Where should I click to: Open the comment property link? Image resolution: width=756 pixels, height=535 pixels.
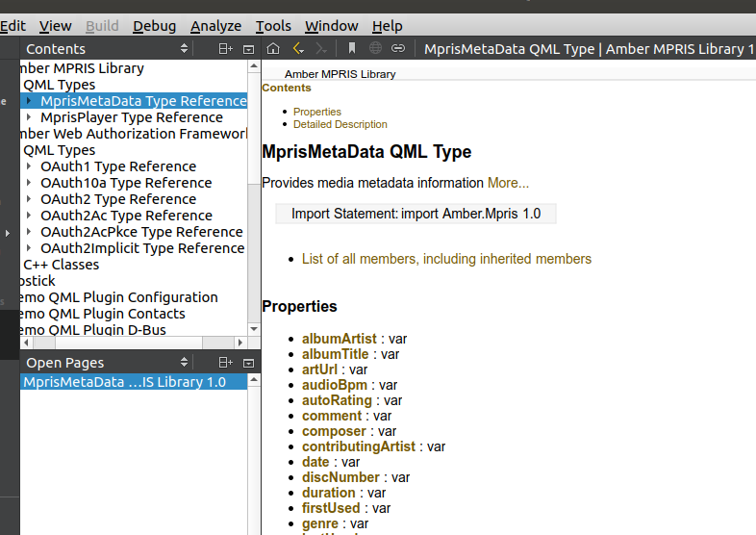click(x=332, y=416)
